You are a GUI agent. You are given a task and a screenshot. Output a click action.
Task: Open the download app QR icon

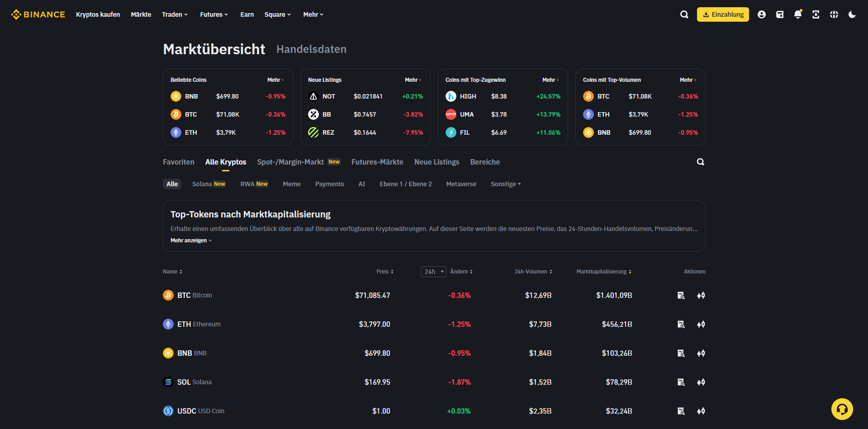pyautogui.click(x=816, y=14)
